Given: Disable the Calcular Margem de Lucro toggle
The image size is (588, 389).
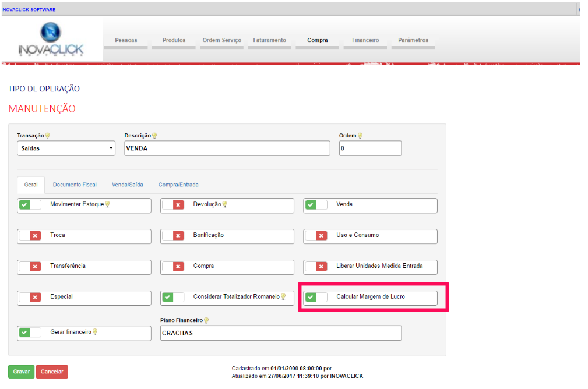Looking at the screenshot, I should (316, 297).
